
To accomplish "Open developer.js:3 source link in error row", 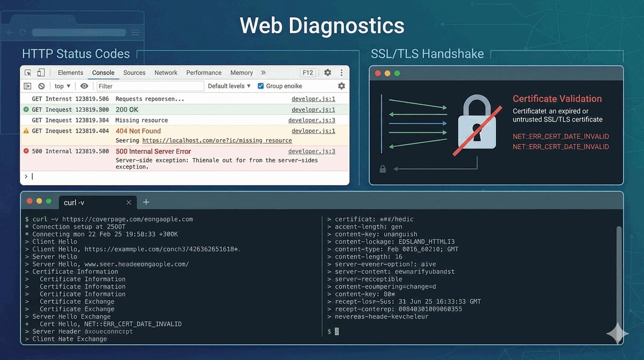I will (311, 152).
